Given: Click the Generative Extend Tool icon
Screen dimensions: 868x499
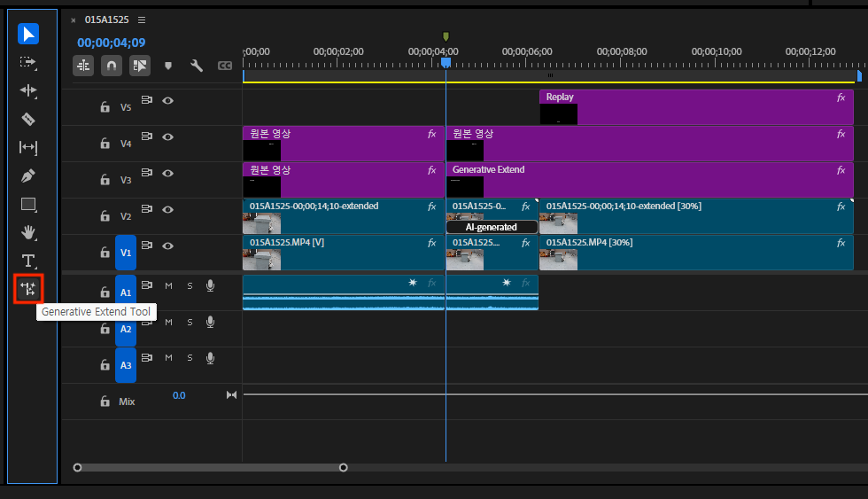Looking at the screenshot, I should point(28,289).
